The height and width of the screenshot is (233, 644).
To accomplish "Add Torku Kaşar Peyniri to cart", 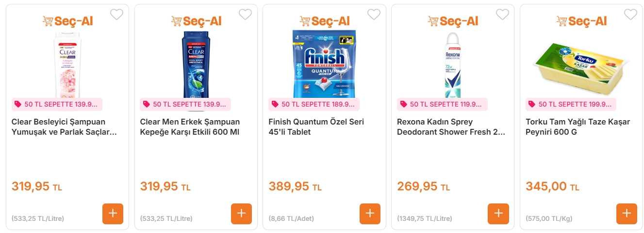I will 627,214.
